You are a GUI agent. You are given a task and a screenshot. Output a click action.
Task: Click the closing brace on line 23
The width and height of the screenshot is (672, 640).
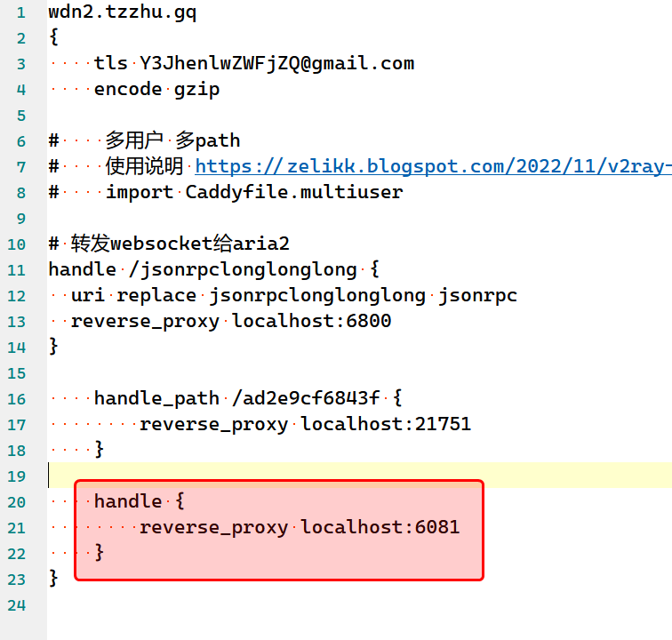[53, 579]
